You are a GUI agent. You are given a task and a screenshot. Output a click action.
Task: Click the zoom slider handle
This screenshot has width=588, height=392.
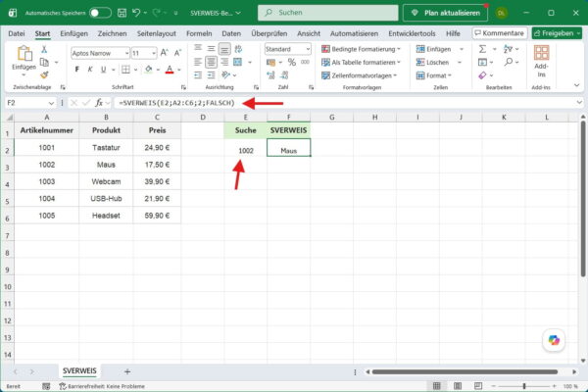click(524, 386)
